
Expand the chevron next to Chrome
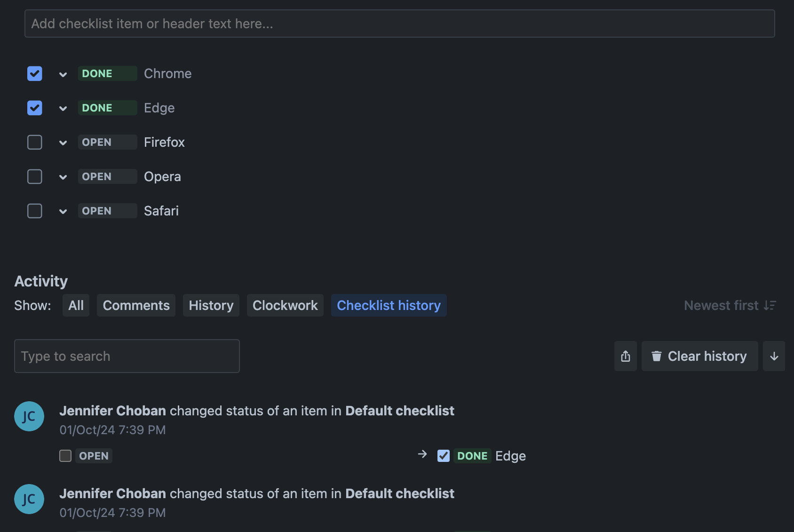(63, 74)
